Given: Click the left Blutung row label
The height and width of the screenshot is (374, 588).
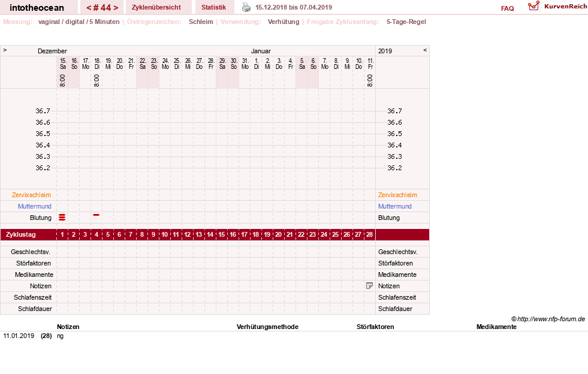Looking at the screenshot, I should (41, 218).
